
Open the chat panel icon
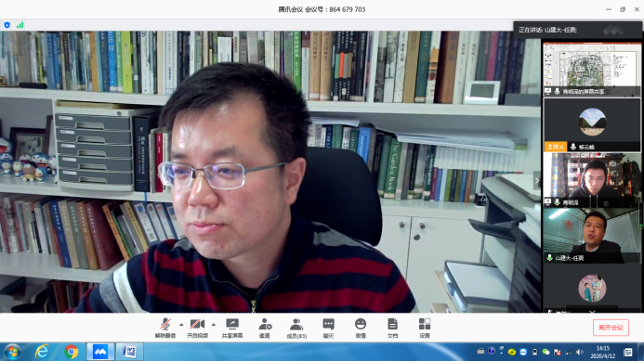328,325
